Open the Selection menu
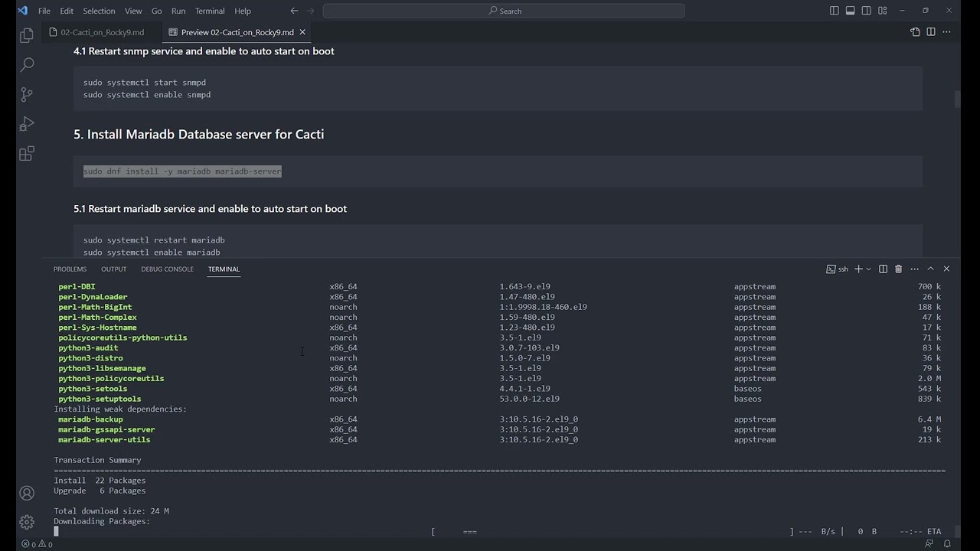 click(x=99, y=11)
